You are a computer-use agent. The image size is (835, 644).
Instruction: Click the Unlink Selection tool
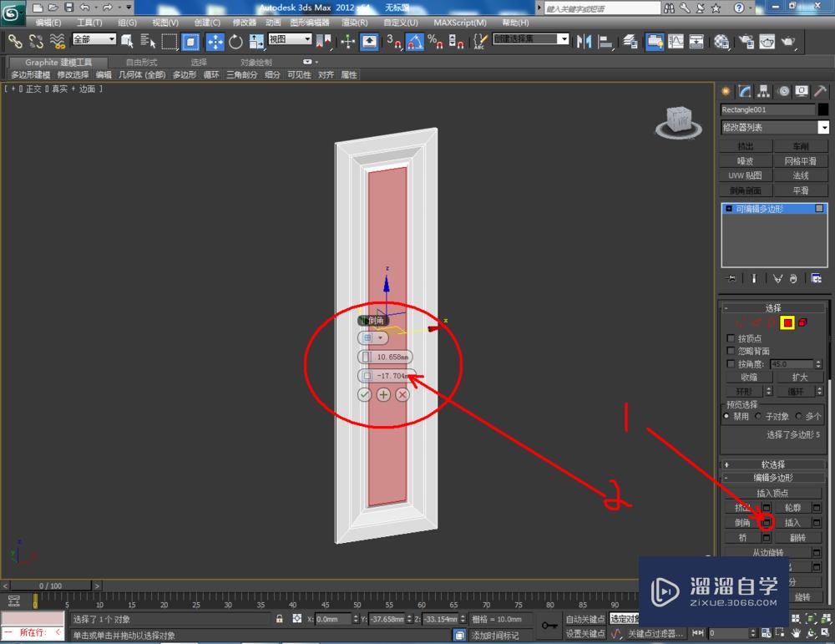pos(36,41)
